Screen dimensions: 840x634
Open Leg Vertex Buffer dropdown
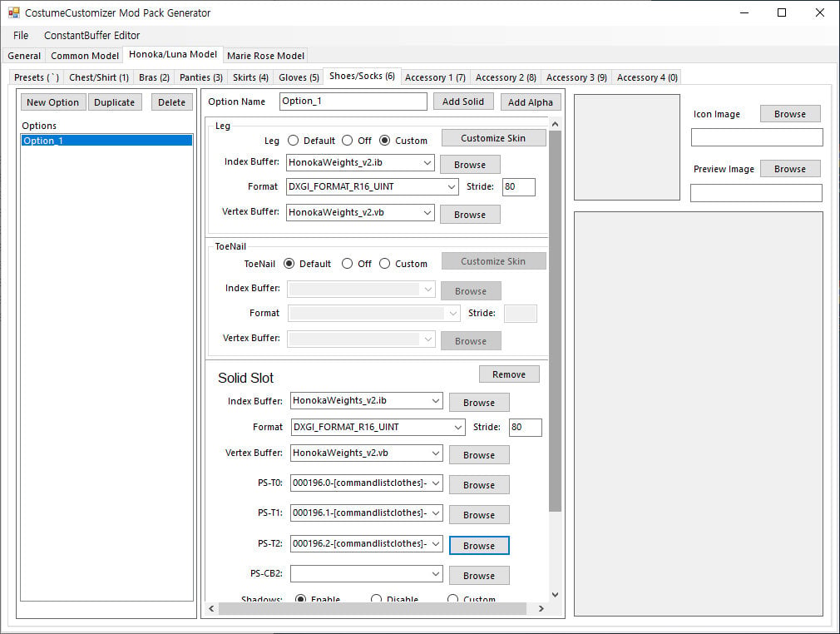point(427,212)
